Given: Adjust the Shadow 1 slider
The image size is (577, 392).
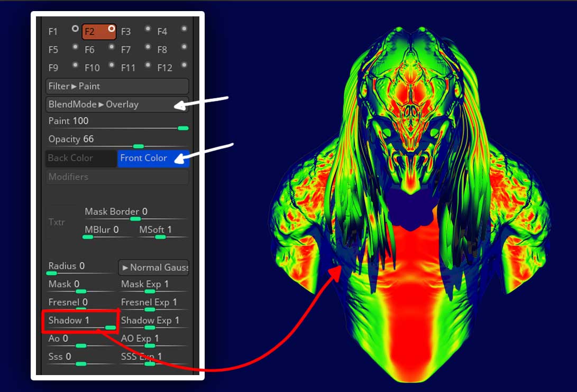Looking at the screenshot, I should (x=81, y=323).
